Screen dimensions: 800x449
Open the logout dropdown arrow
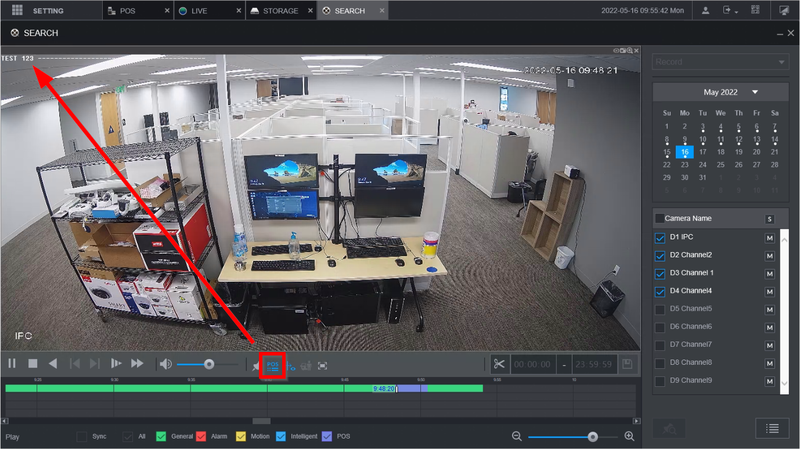[736, 12]
